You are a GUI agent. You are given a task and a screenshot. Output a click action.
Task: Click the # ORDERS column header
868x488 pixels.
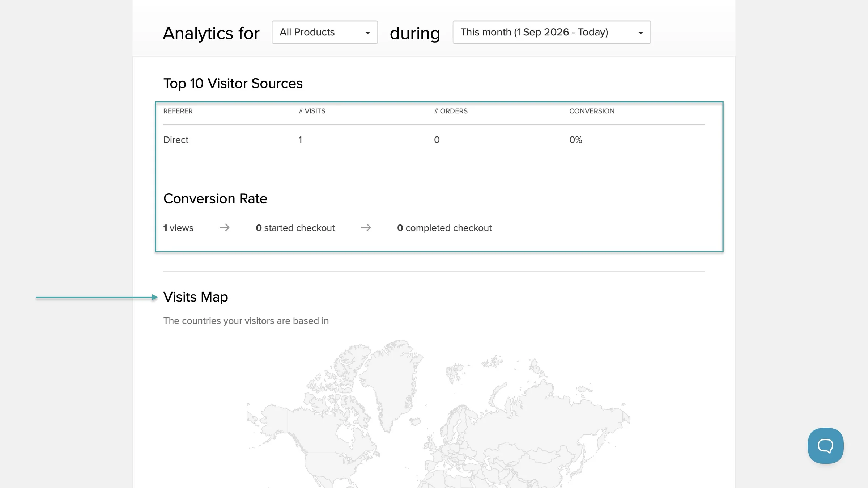[x=451, y=111]
